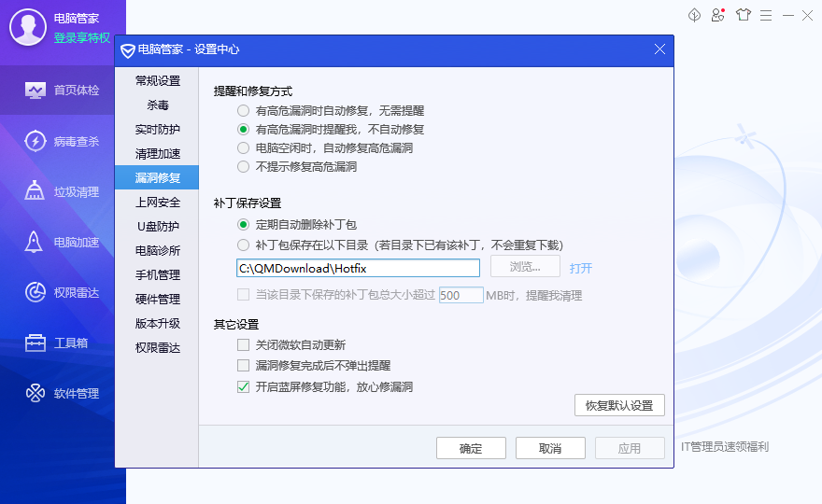Open 常规设置 settings tab
The width and height of the screenshot is (822, 504).
(157, 80)
